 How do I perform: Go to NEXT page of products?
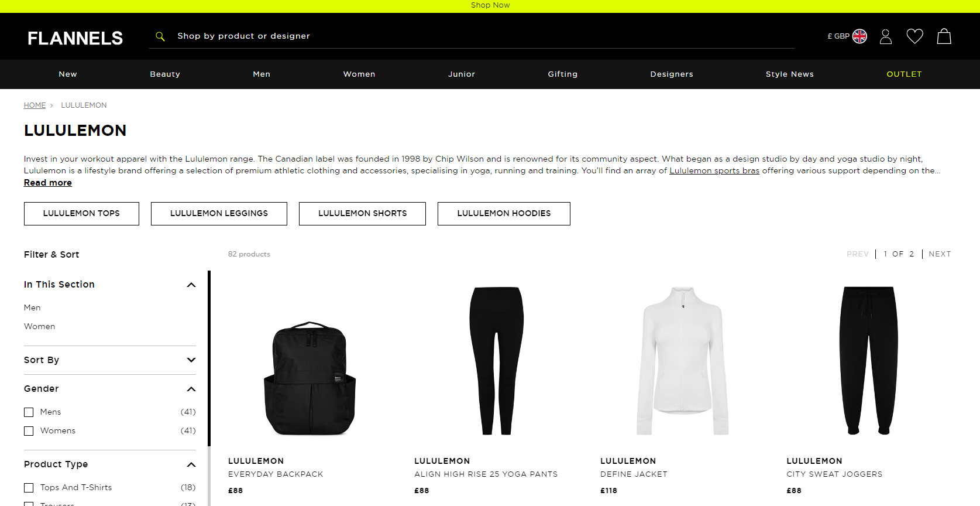pyautogui.click(x=940, y=254)
